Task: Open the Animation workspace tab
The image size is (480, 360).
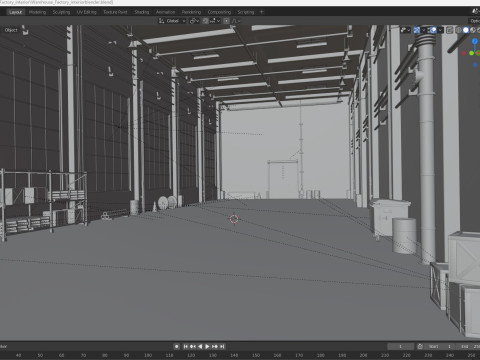Action: pos(165,12)
